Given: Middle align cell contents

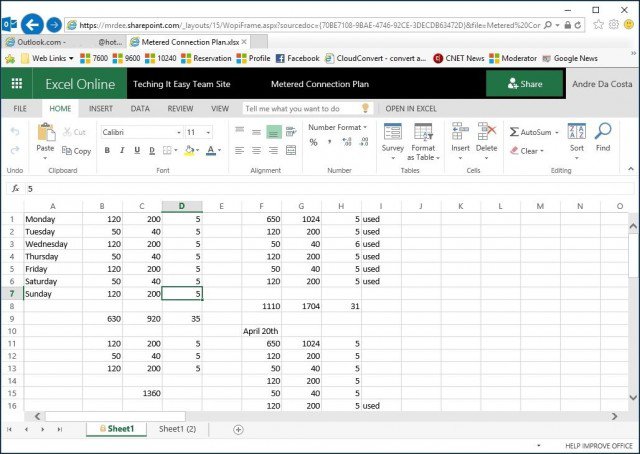Looking at the screenshot, I should tap(256, 131).
